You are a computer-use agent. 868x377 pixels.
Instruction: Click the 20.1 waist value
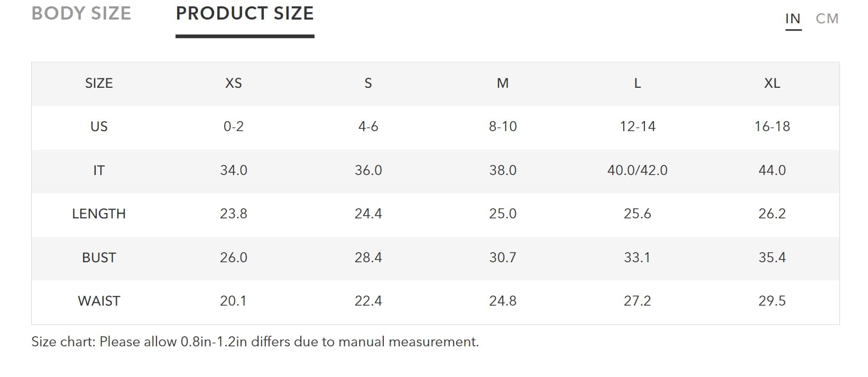point(233,301)
